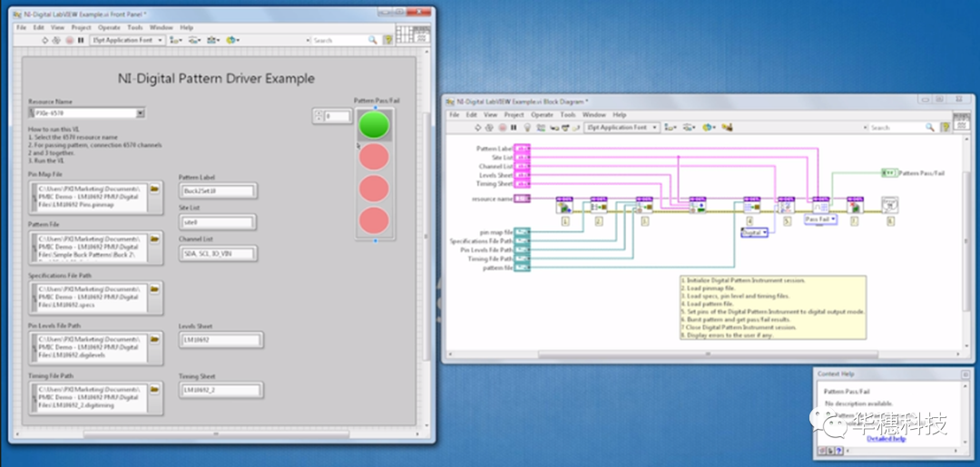Screen dimensions: 980x467
Task: Select Load pattern VI node labeled 4
Action: coord(752,206)
